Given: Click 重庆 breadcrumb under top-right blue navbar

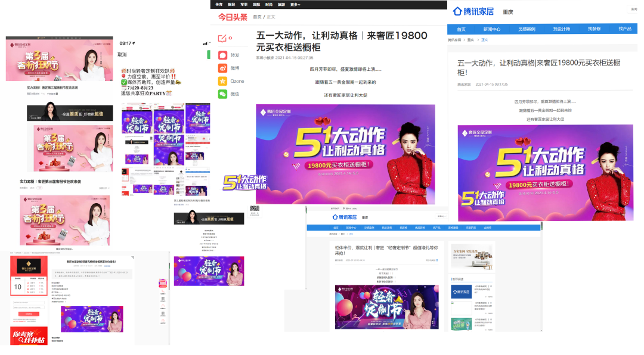Looking at the screenshot, I should [470, 39].
